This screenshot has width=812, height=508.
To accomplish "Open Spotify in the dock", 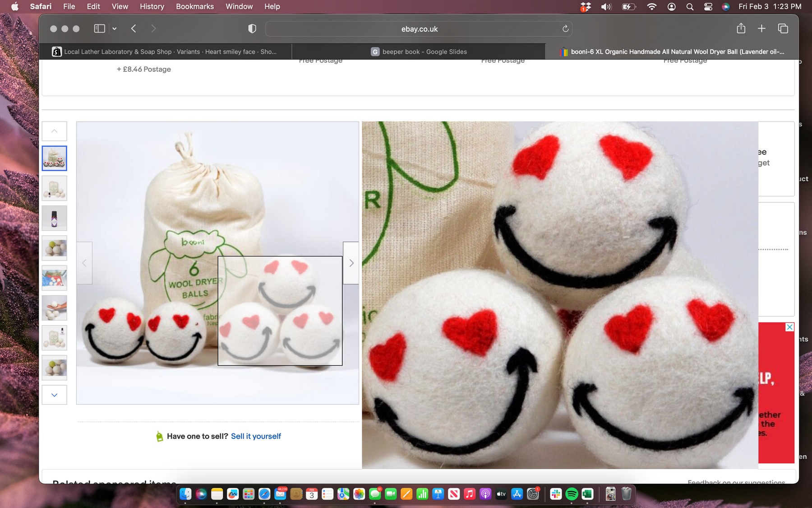I will tap(572, 494).
